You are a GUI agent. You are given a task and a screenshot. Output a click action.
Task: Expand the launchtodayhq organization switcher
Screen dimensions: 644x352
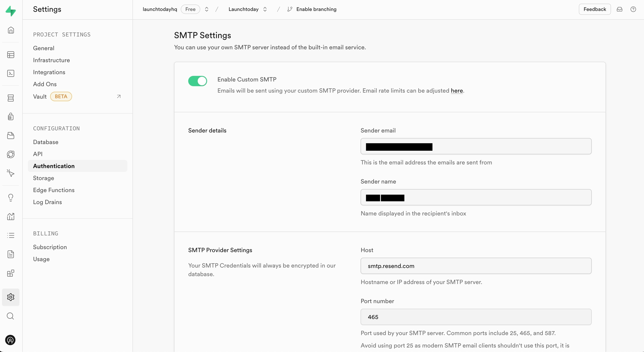tap(206, 9)
